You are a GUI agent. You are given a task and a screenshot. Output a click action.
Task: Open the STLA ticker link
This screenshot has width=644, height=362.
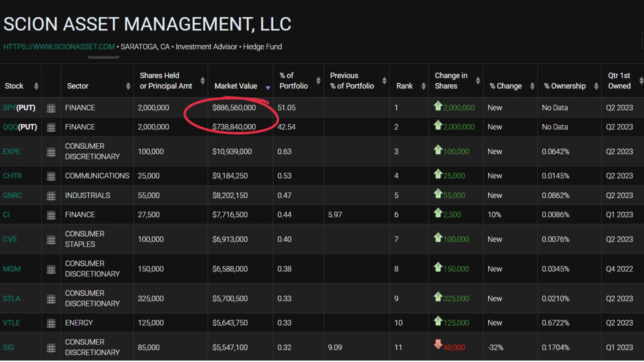coord(12,299)
